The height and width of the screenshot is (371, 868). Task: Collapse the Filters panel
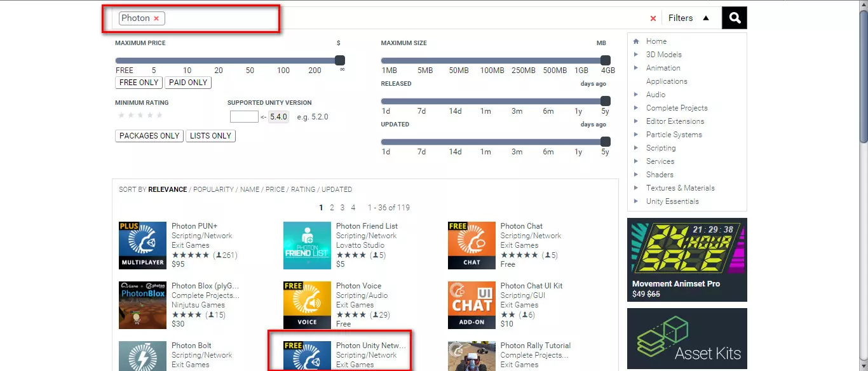689,18
